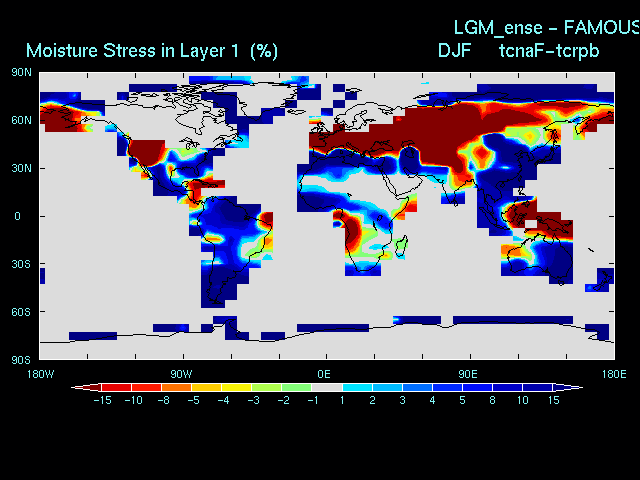
Task: Click the '15' colorbar tick label
Action: pos(553,400)
